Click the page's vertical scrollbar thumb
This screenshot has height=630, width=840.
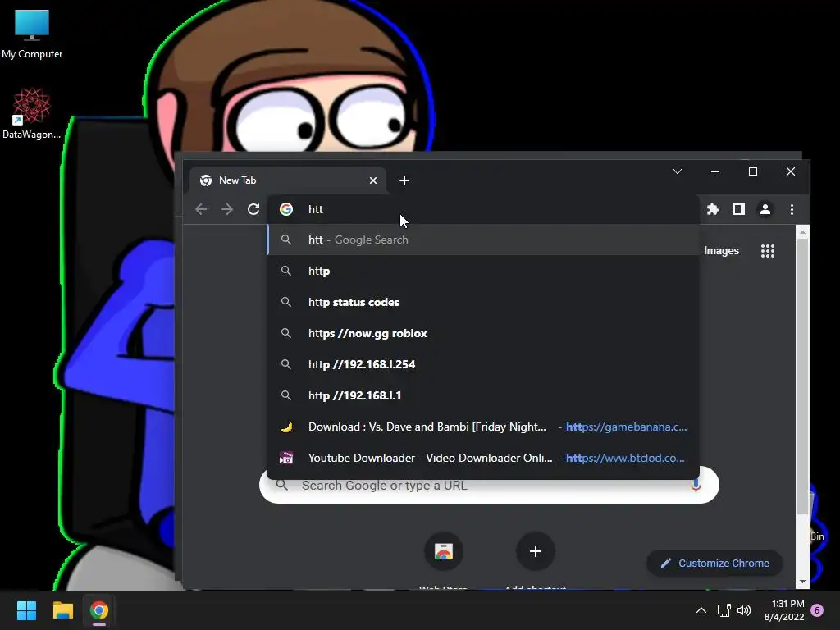pyautogui.click(x=802, y=375)
